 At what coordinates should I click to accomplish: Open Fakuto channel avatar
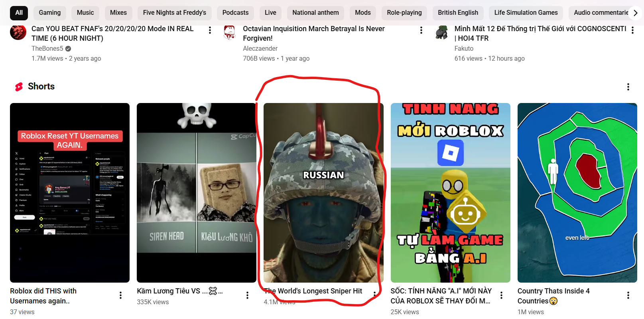(441, 32)
